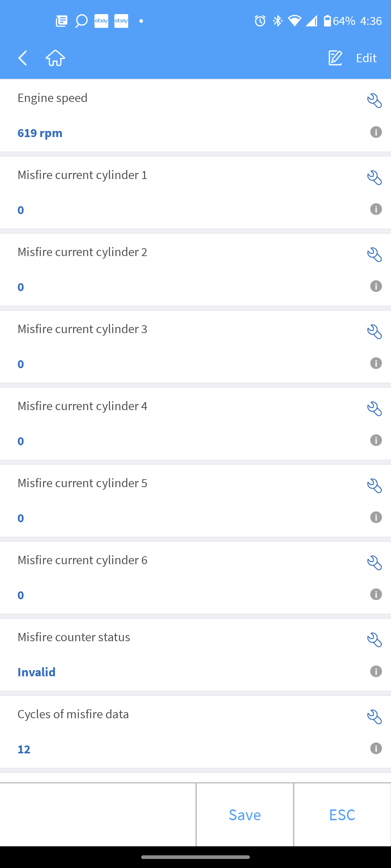Open wrench tool for Engine speed
This screenshot has height=868, width=391.
374,101
